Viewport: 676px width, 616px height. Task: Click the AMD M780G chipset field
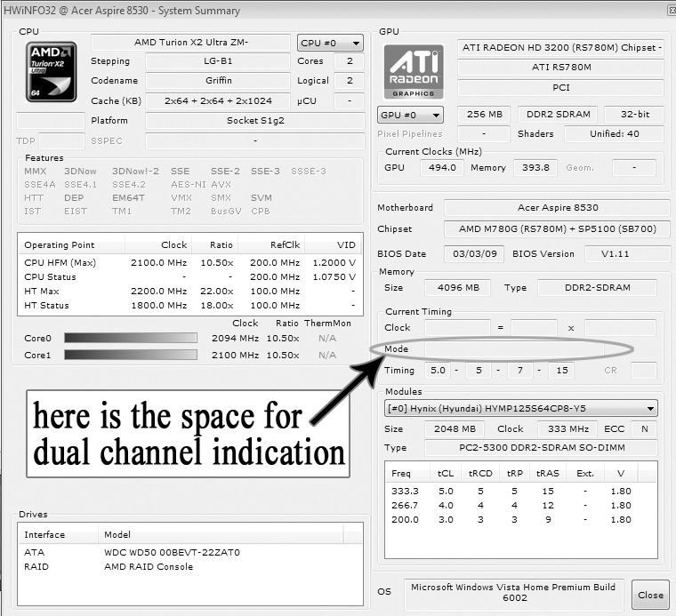558,229
